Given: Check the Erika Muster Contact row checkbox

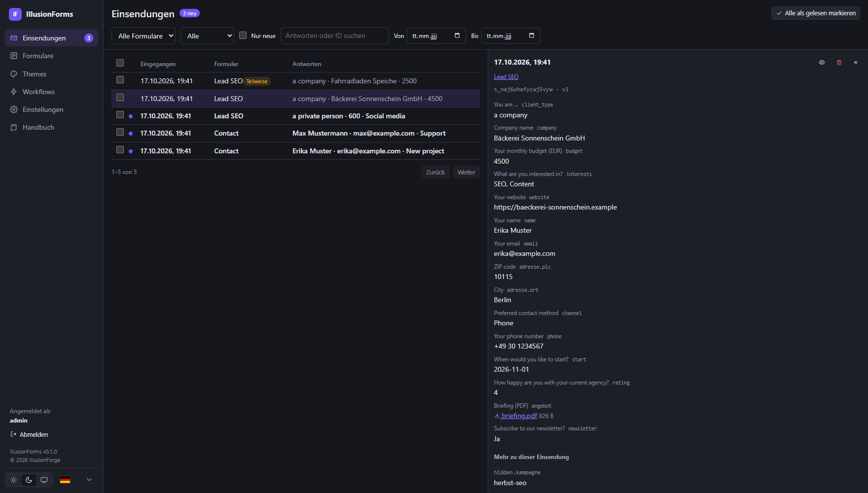Looking at the screenshot, I should click(120, 150).
